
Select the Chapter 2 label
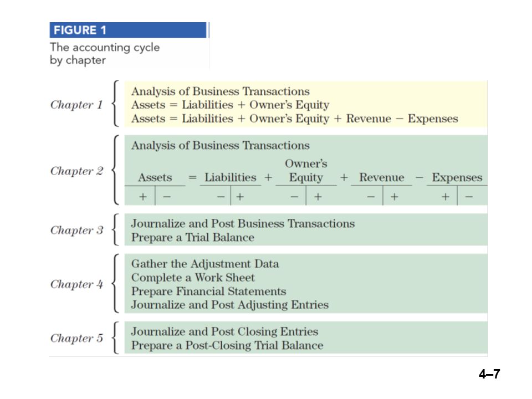(x=76, y=171)
